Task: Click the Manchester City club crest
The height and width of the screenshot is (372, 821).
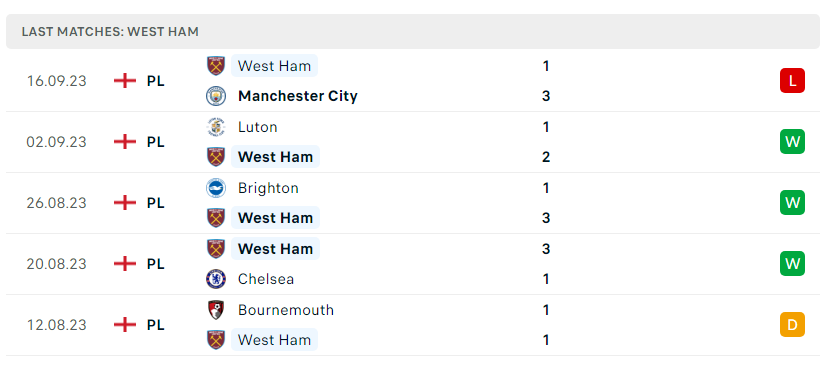Action: coord(216,96)
